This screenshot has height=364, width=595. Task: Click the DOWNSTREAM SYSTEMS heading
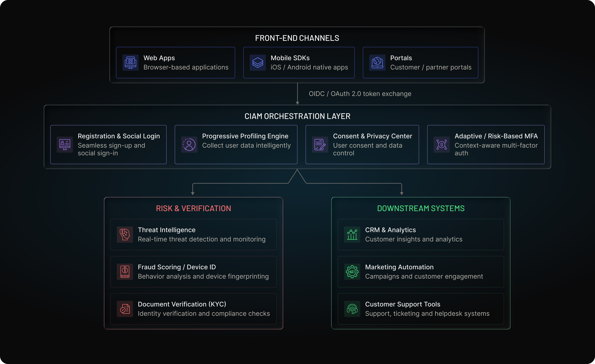(421, 208)
